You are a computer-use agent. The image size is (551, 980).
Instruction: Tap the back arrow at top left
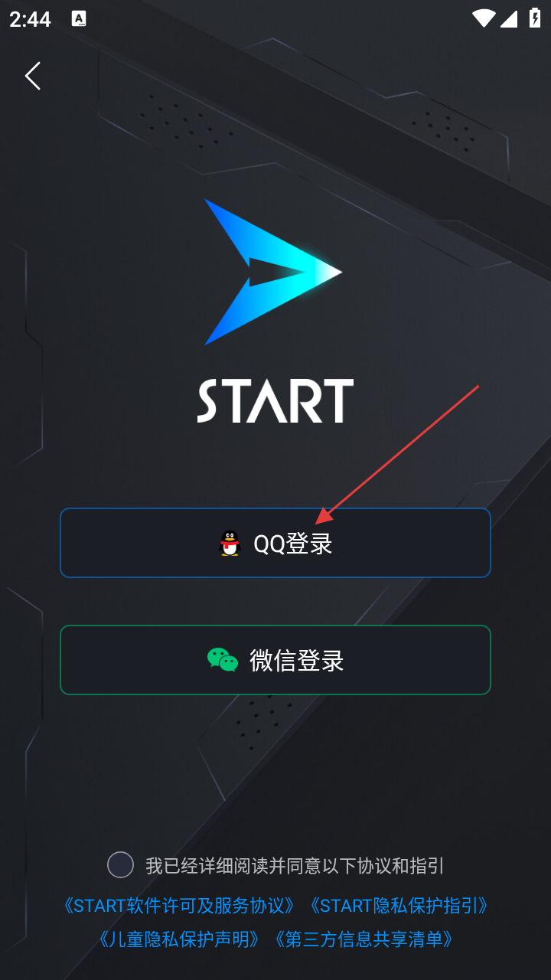click(x=32, y=76)
